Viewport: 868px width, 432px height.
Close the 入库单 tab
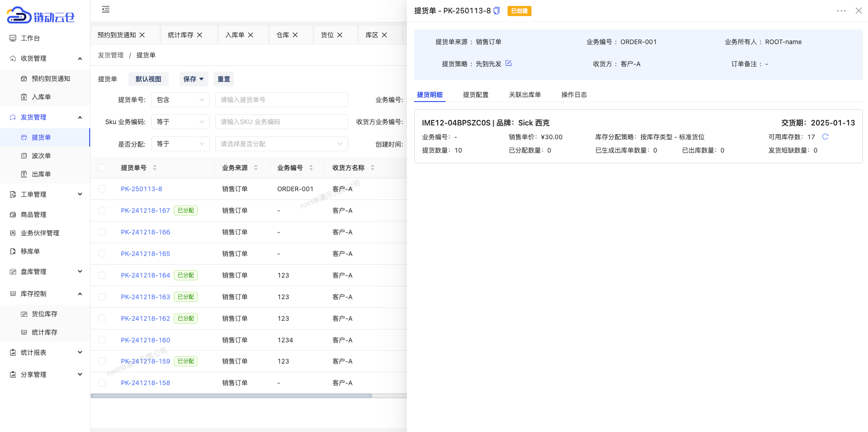click(x=251, y=35)
